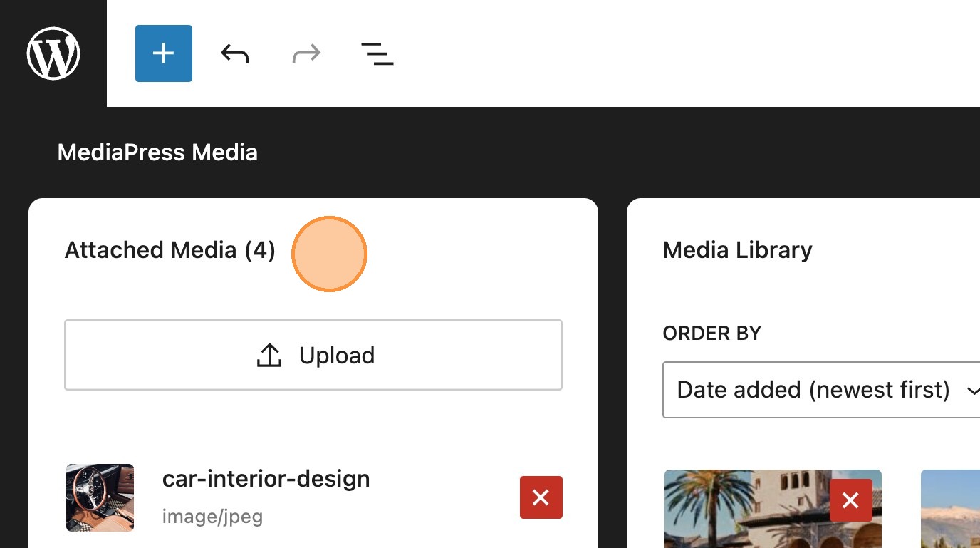Click the MediaPress Media panel header
This screenshot has width=980, height=548.
pyautogui.click(x=157, y=152)
